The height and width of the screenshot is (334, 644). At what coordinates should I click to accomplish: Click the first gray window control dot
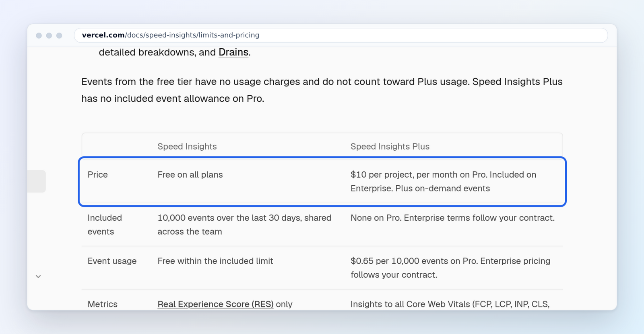tap(39, 35)
